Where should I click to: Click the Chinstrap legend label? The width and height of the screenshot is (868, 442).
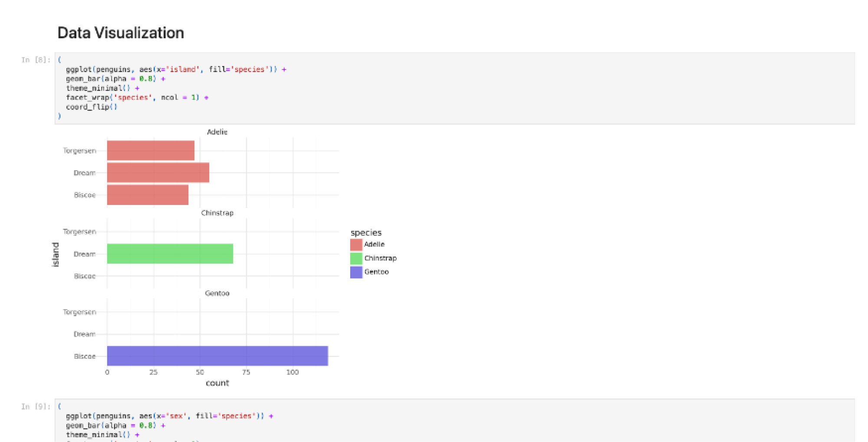coord(380,258)
